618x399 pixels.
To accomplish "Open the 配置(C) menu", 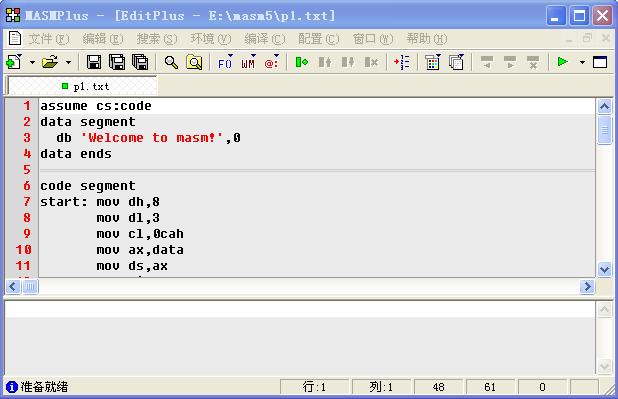I will (318, 39).
